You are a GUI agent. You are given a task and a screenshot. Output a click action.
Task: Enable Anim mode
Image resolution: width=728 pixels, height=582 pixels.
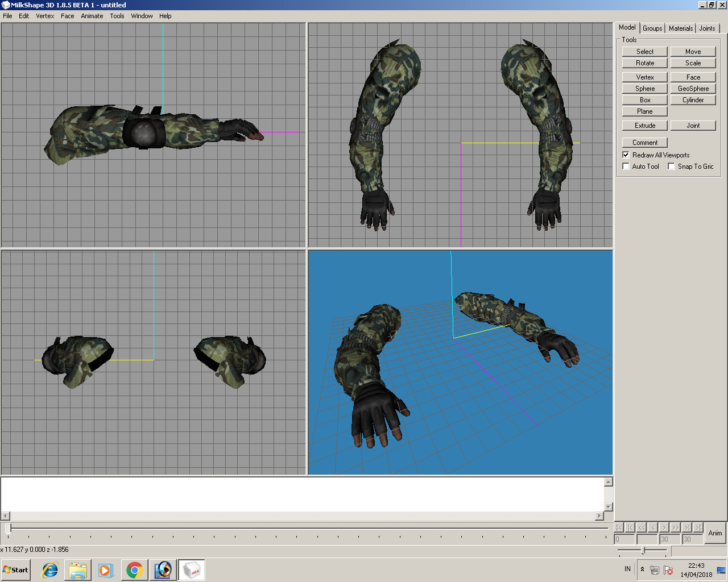(715, 534)
